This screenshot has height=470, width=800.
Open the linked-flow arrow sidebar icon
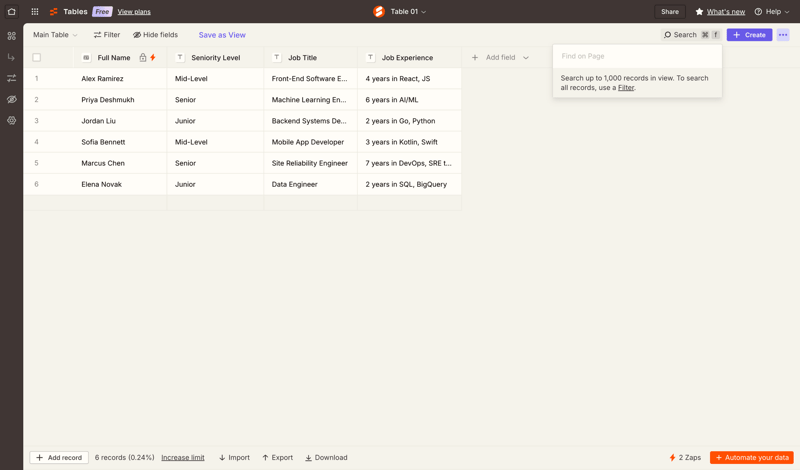(11, 57)
